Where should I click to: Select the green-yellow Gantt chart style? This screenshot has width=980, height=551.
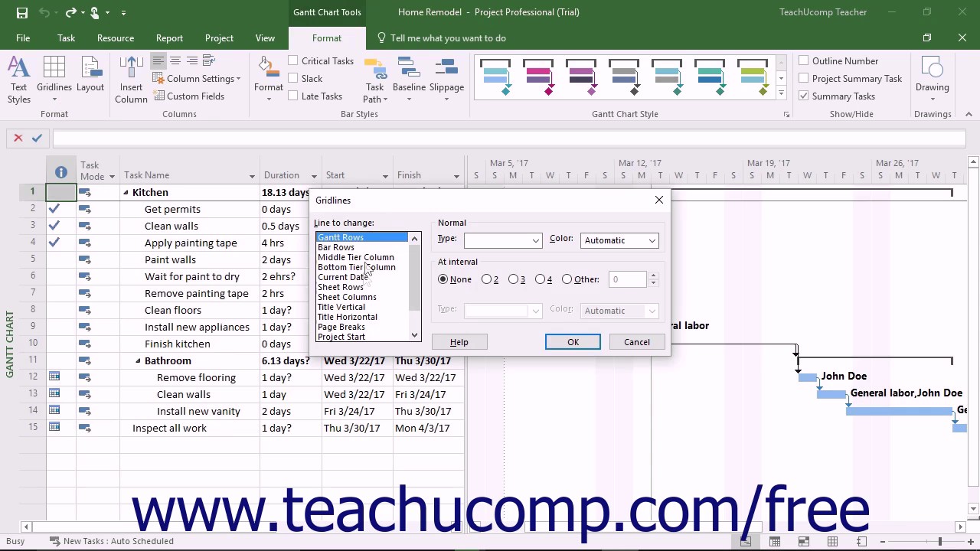click(753, 77)
